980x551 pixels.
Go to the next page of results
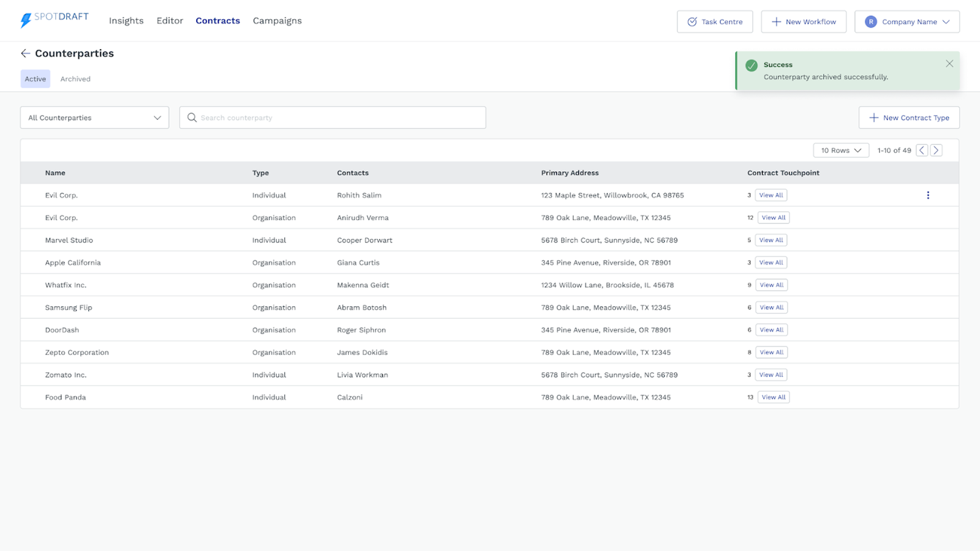coord(936,150)
